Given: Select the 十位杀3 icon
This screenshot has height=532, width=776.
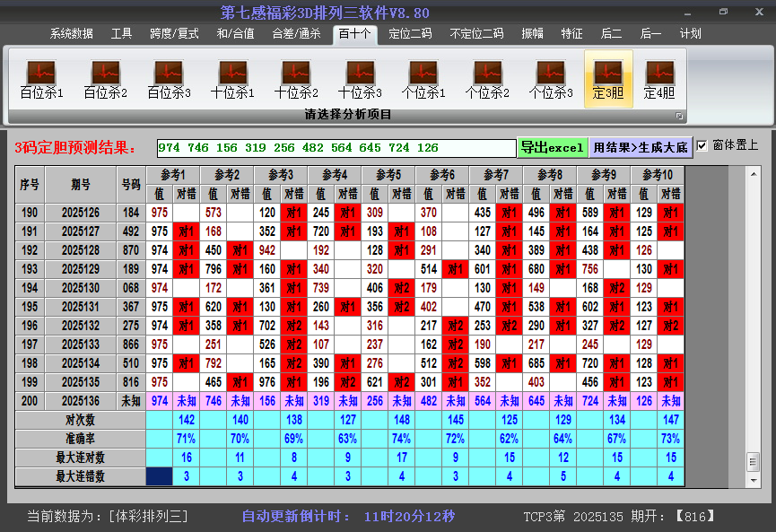Looking at the screenshot, I should [x=360, y=79].
